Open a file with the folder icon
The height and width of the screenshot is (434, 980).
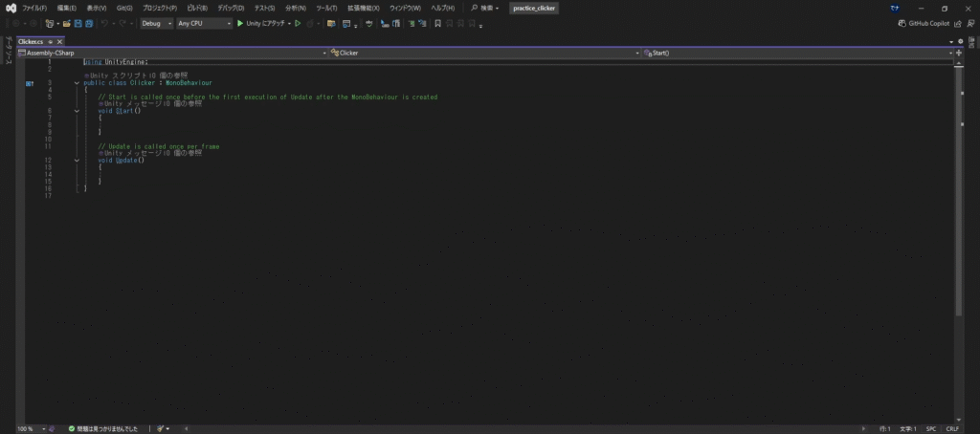click(x=66, y=23)
